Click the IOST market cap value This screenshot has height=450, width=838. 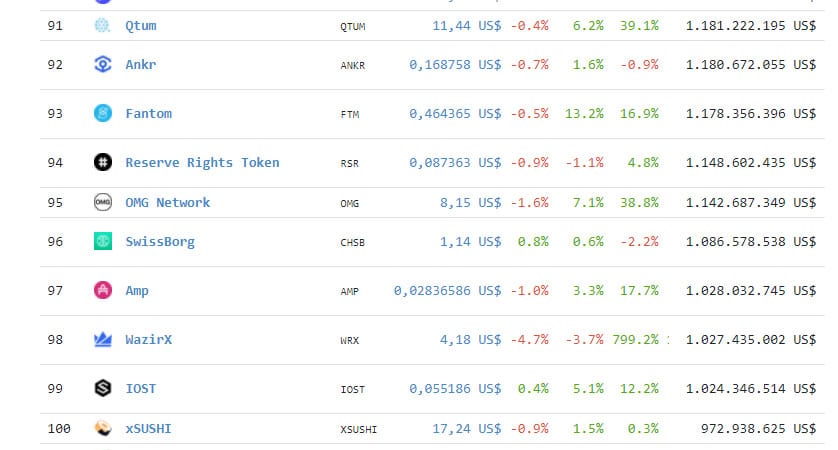point(750,389)
